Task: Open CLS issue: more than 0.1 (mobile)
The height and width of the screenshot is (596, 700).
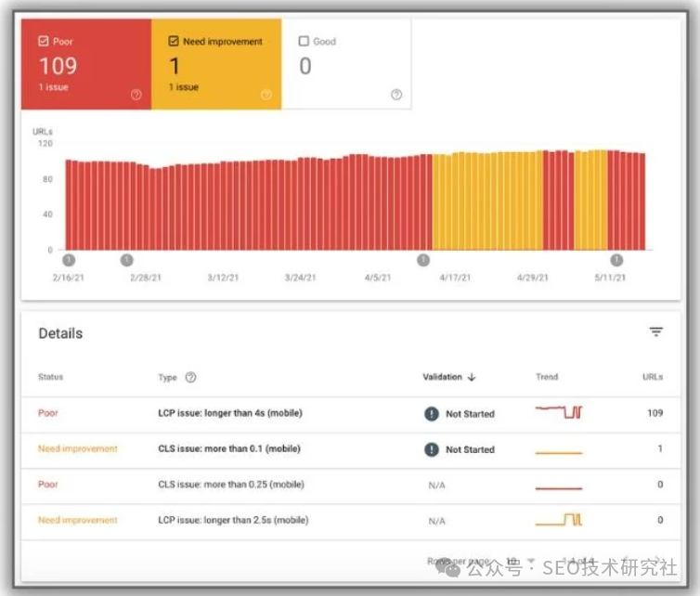Action: click(230, 448)
